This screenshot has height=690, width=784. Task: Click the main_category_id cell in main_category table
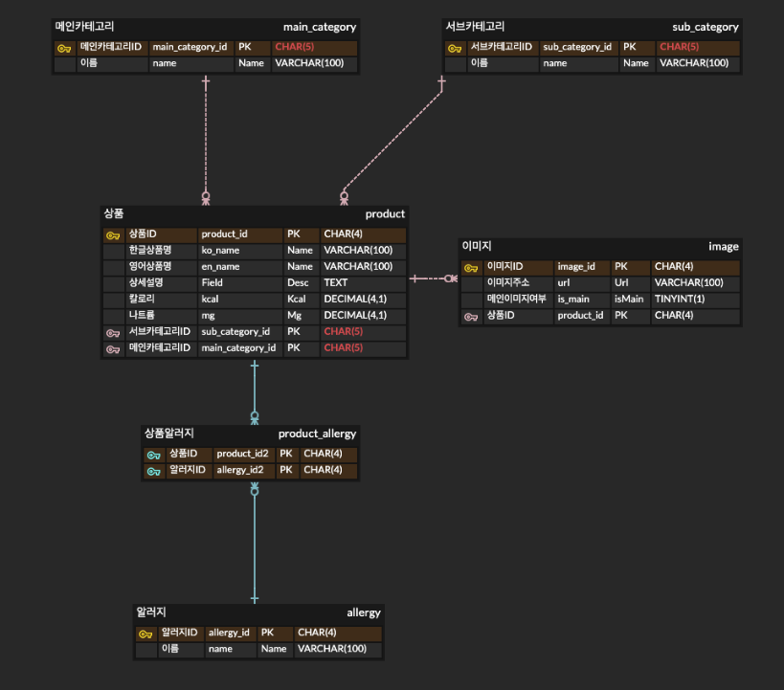point(191,47)
